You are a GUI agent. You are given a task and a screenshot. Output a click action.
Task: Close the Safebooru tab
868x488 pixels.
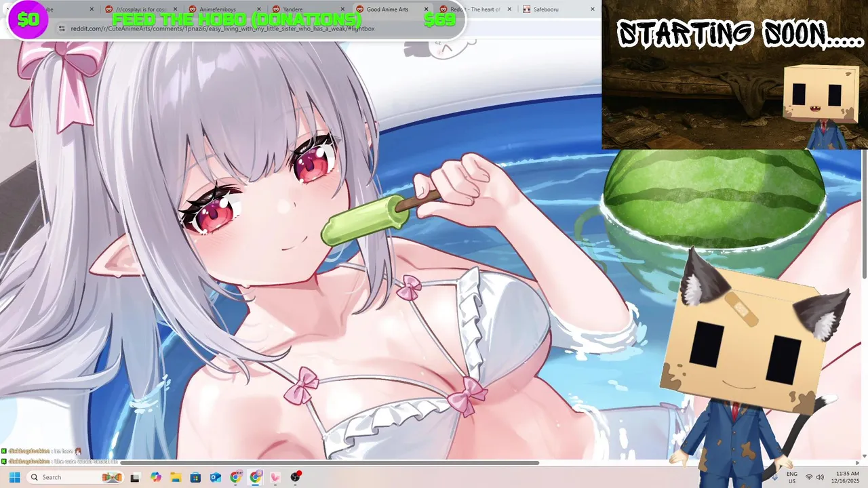tap(593, 9)
